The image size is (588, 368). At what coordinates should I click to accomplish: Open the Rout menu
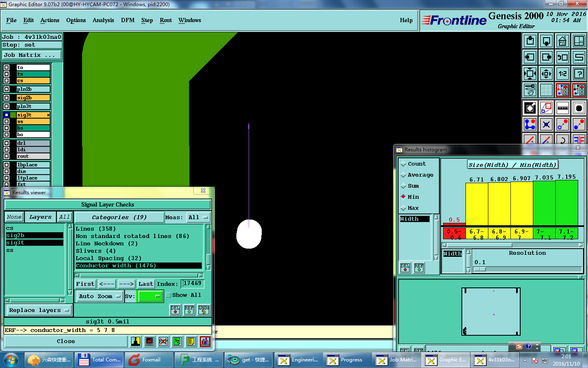pyautogui.click(x=166, y=20)
